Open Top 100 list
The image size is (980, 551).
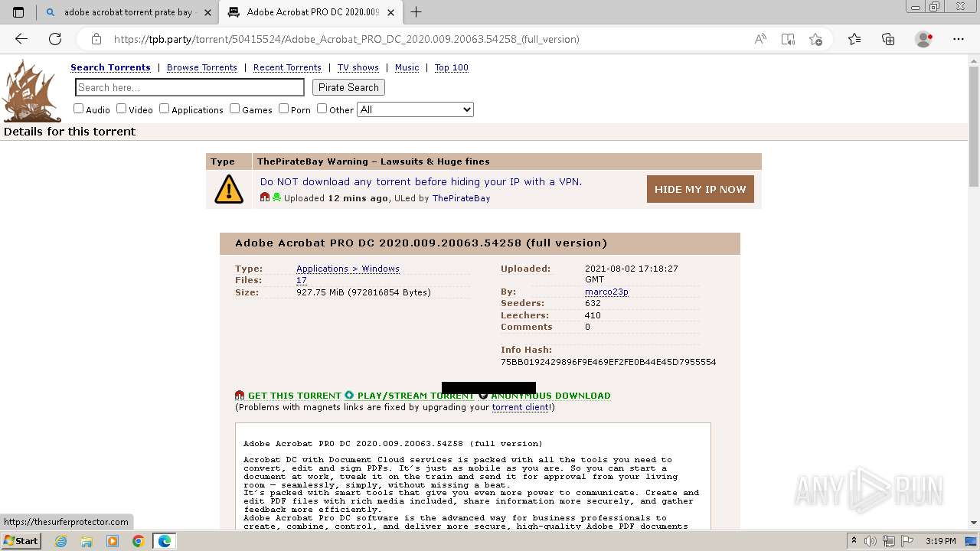coord(451,67)
